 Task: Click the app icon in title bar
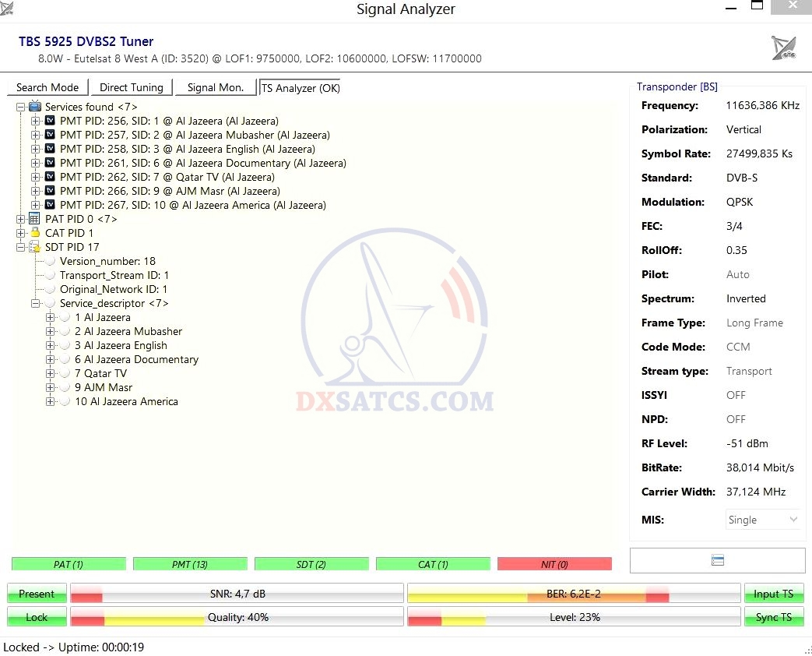click(6, 9)
